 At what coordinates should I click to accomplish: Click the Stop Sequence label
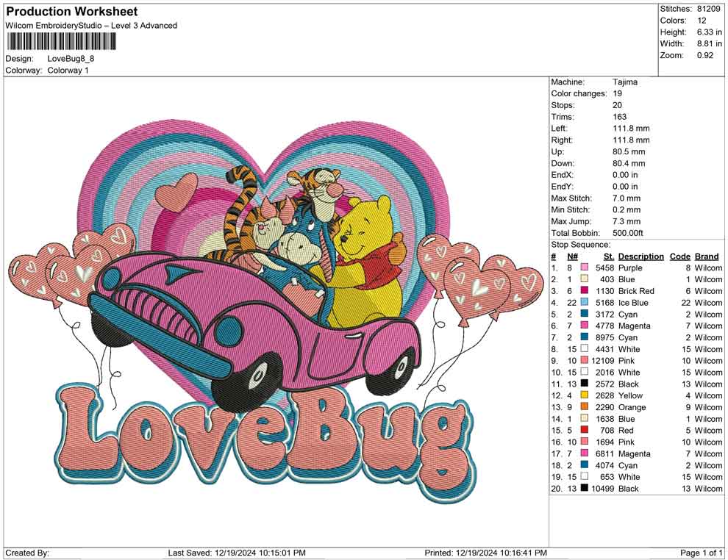(x=581, y=245)
